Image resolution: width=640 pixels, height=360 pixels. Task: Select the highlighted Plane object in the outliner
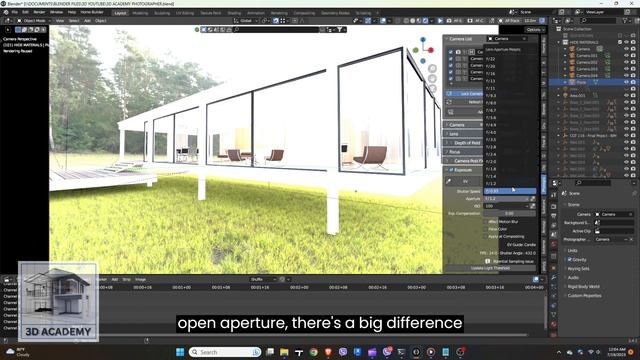pyautogui.click(x=582, y=82)
